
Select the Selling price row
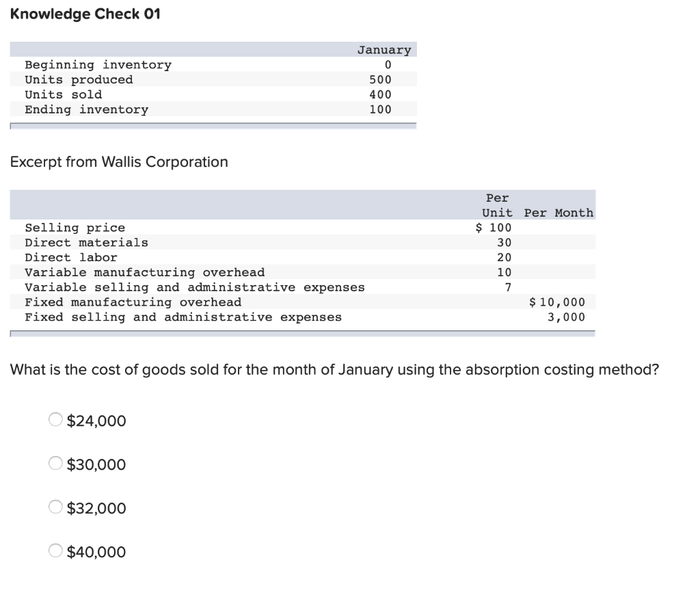(x=75, y=228)
